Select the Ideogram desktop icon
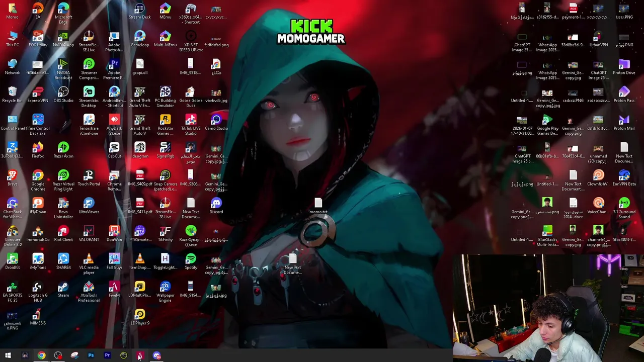The width and height of the screenshot is (644, 362). 140,150
